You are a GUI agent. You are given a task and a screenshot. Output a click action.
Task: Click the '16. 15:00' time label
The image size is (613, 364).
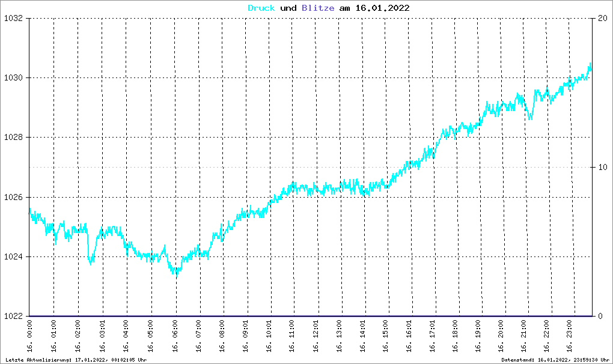pyautogui.click(x=386, y=336)
